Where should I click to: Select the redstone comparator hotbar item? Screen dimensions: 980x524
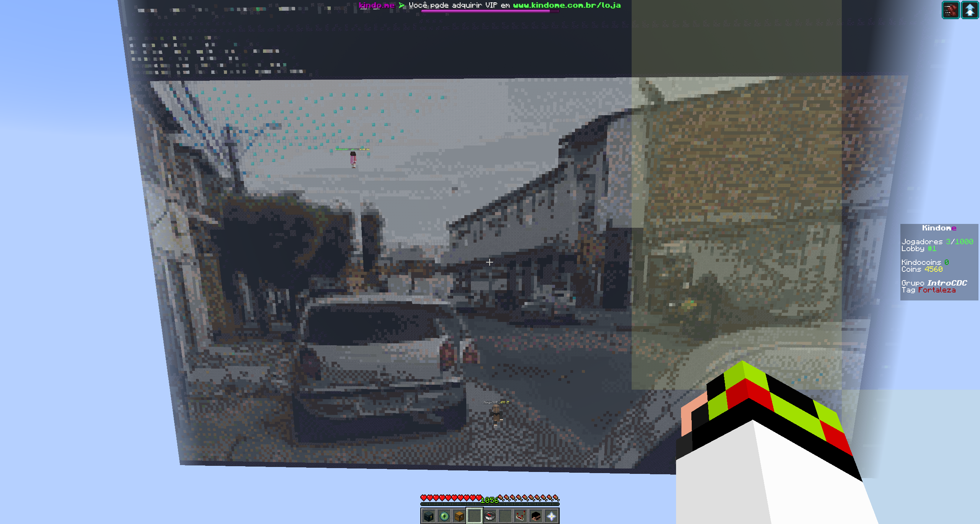point(521,516)
